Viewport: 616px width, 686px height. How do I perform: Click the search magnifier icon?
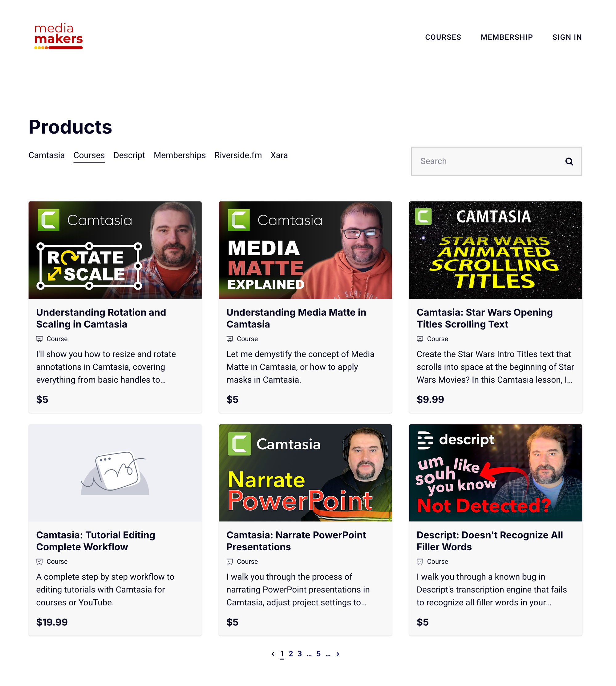pos(569,161)
